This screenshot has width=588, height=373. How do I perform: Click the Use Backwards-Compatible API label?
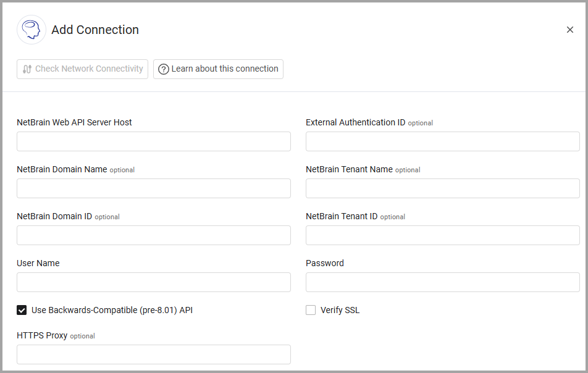[112, 310]
